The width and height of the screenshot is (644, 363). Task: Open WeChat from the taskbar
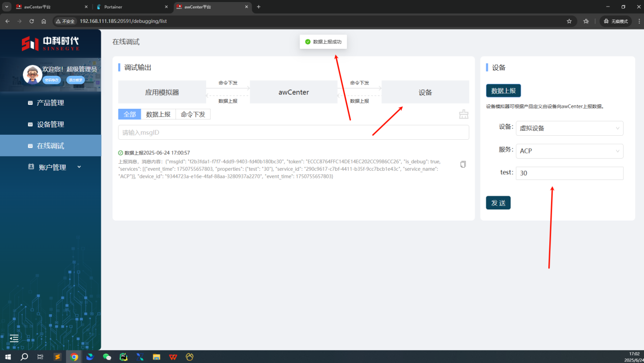pos(107,357)
